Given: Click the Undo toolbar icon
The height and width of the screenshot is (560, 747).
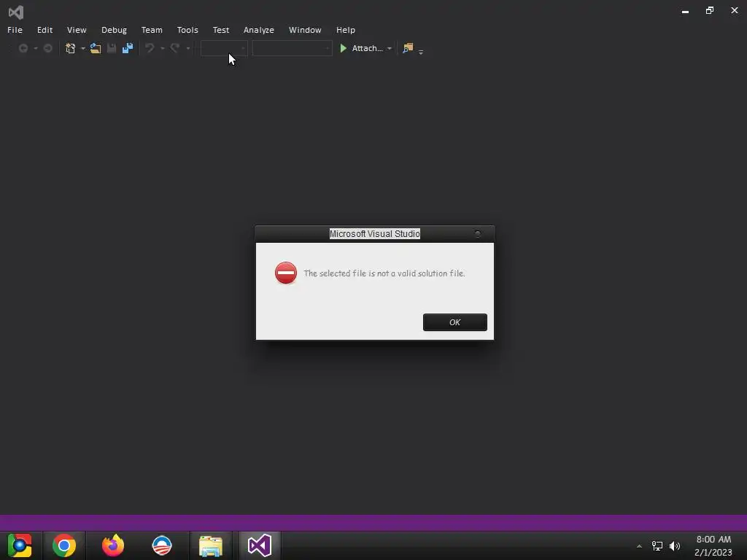Looking at the screenshot, I should tap(150, 48).
